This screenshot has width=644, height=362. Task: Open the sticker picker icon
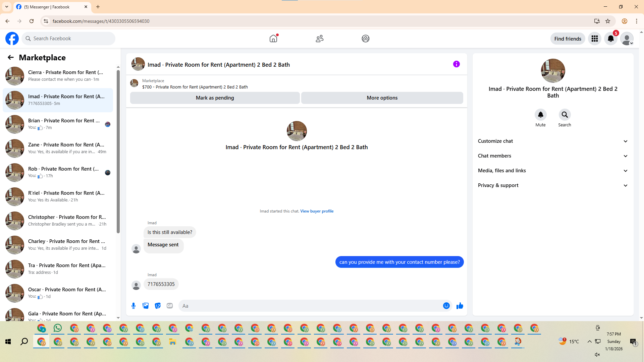tap(158, 306)
